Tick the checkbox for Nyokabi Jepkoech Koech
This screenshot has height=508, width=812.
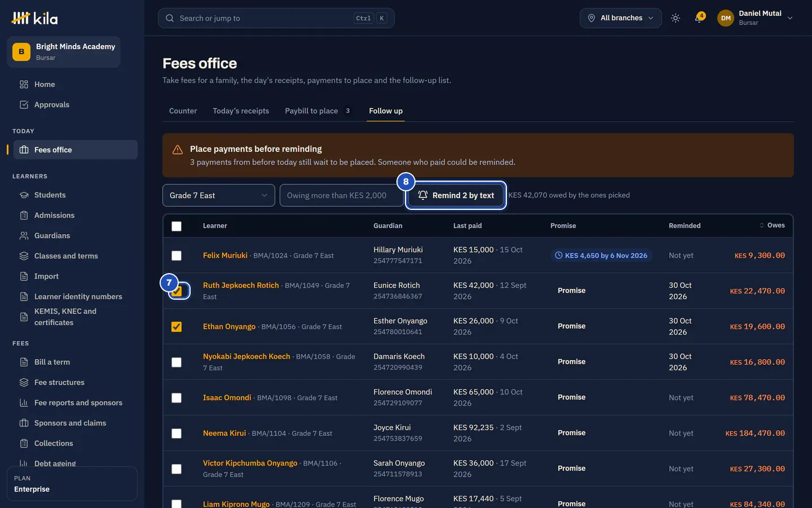176,362
